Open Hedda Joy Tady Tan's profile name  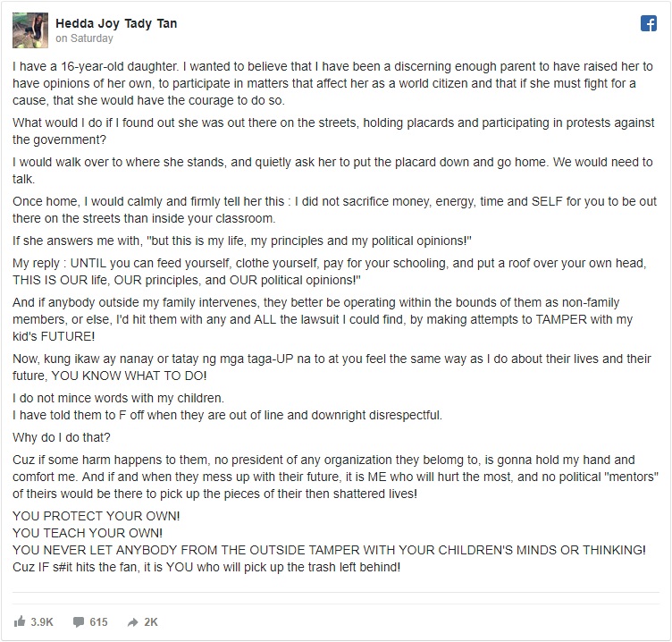pyautogui.click(x=116, y=23)
